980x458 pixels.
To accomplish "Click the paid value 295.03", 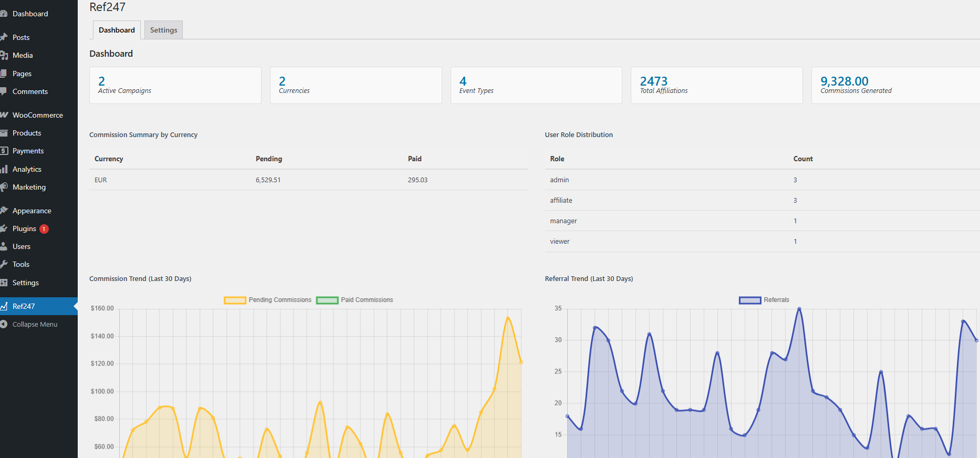I will coord(418,180).
